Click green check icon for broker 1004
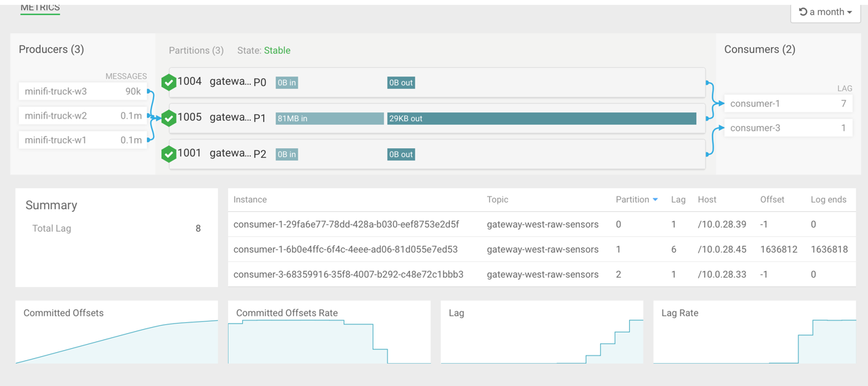 pyautogui.click(x=168, y=82)
